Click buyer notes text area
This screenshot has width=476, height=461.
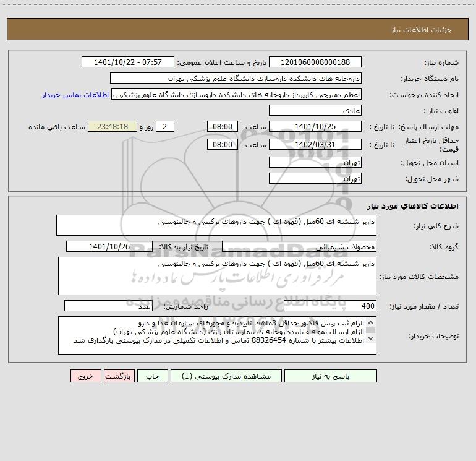click(x=217, y=335)
